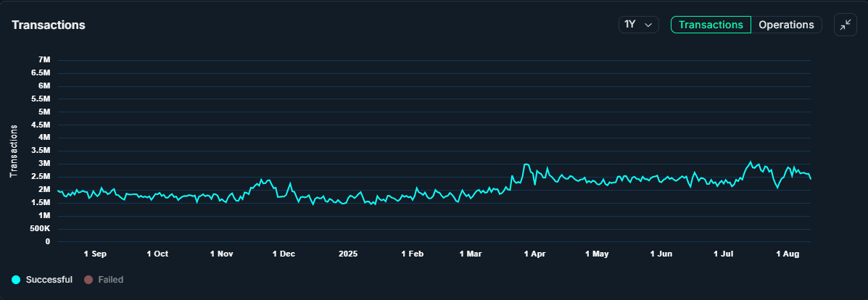Switch to the Operations tab

point(786,25)
